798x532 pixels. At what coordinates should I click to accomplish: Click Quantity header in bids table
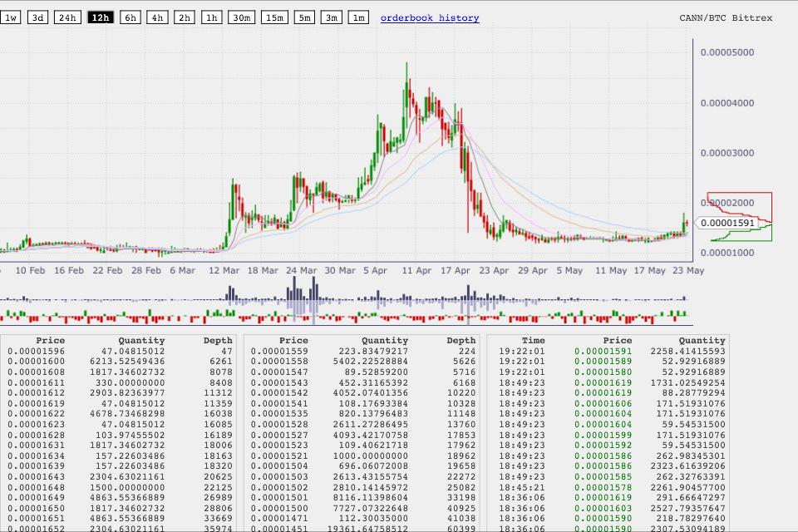[385, 341]
